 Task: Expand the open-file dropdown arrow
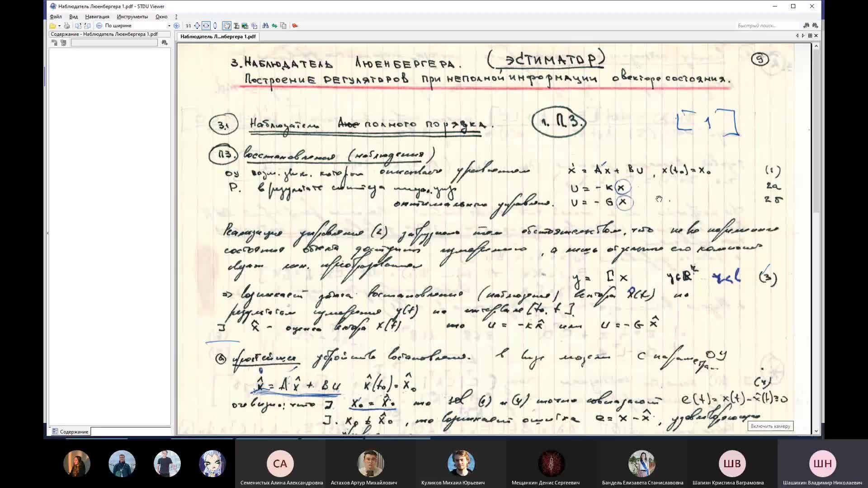pos(59,26)
